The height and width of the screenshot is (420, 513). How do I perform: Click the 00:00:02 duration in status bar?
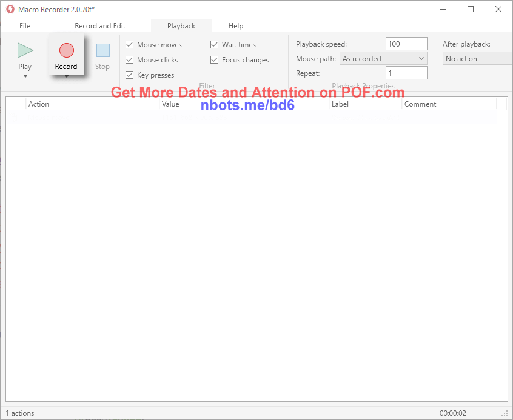tap(453, 413)
